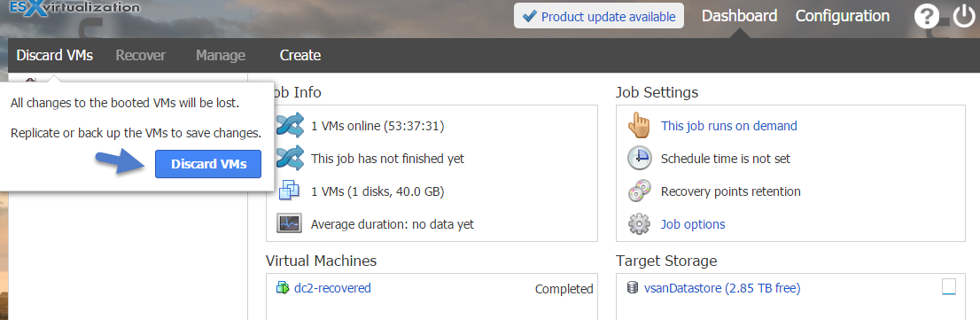Click the VMs online shuffle arrows icon
The height and width of the screenshot is (320, 980).
click(290, 126)
